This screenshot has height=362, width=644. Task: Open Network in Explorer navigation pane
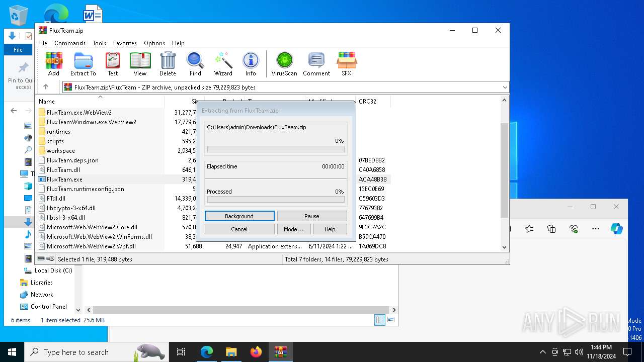[42, 295]
